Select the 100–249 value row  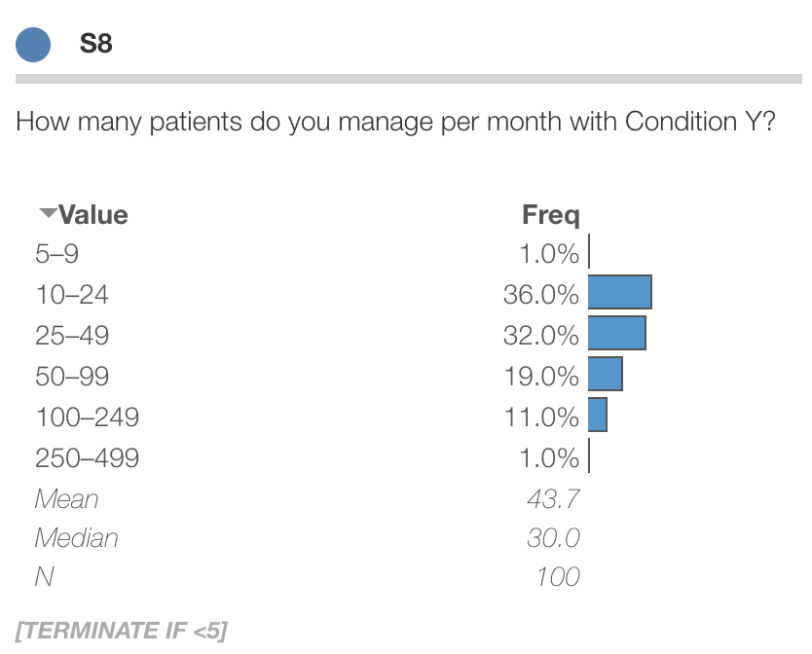(x=87, y=418)
